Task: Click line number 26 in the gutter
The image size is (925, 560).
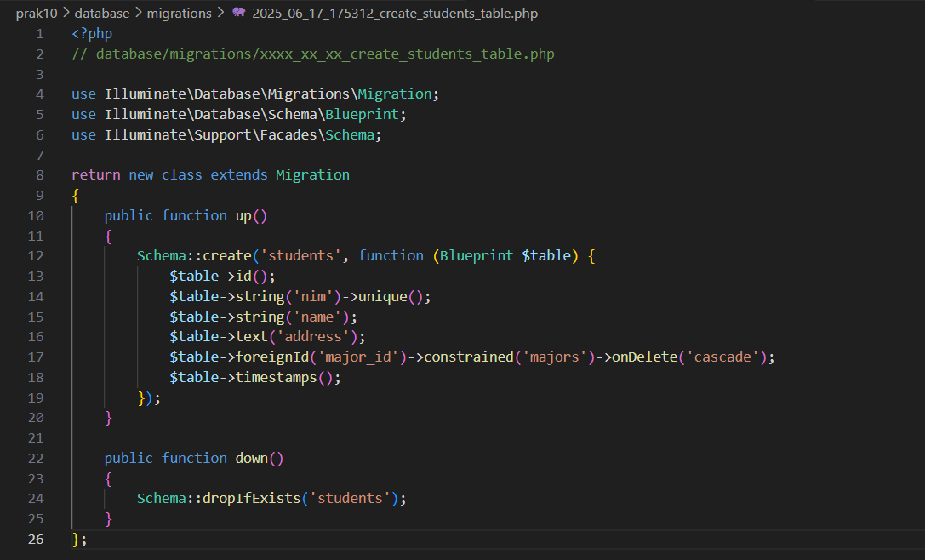Action: point(35,540)
